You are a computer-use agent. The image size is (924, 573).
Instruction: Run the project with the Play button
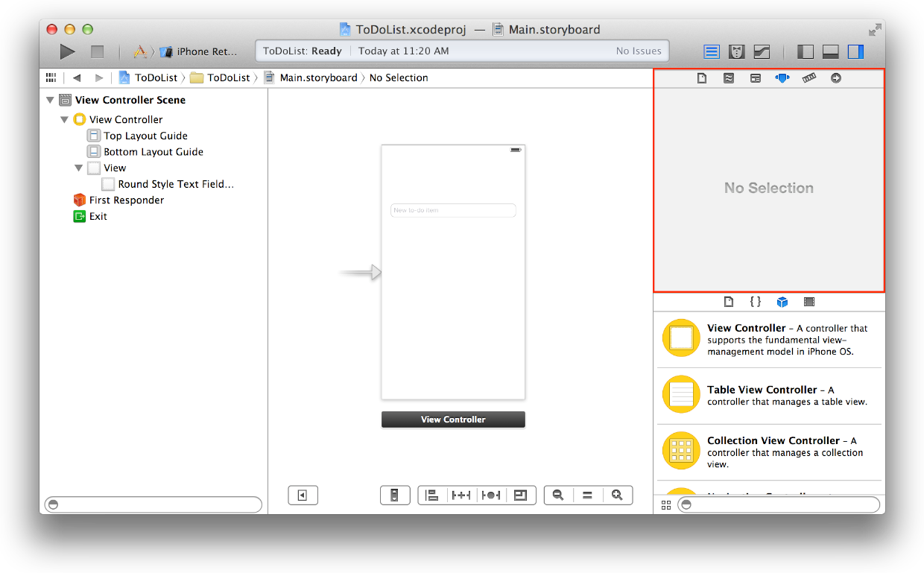pyautogui.click(x=67, y=51)
